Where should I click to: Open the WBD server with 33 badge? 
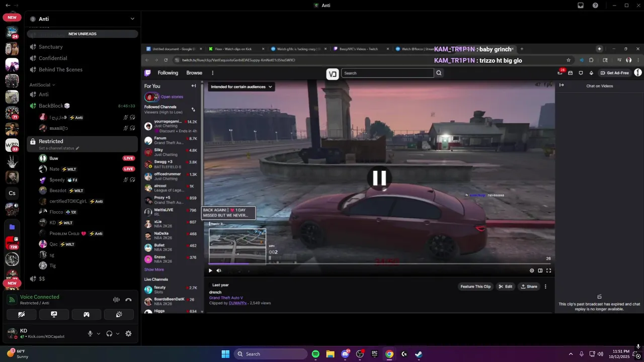[x=12, y=145]
